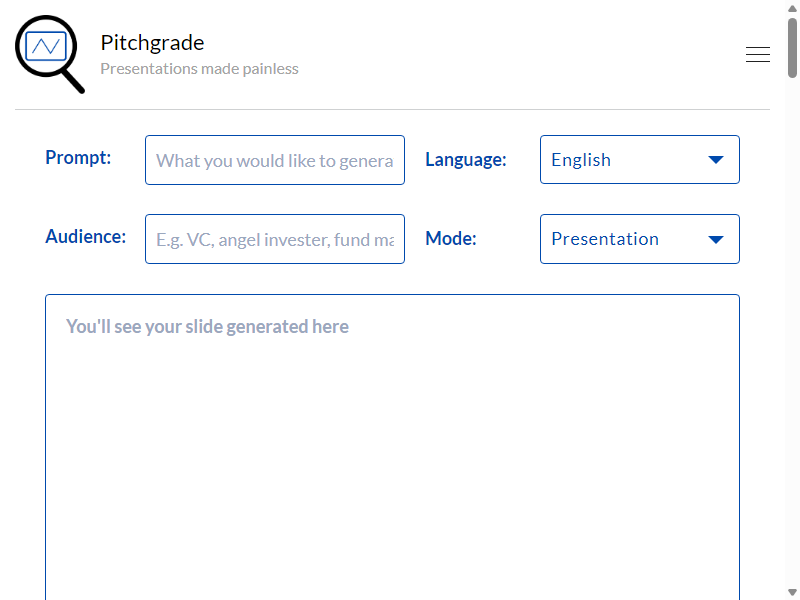800x600 pixels.
Task: Open the Presentation mode selector
Action: click(x=640, y=239)
